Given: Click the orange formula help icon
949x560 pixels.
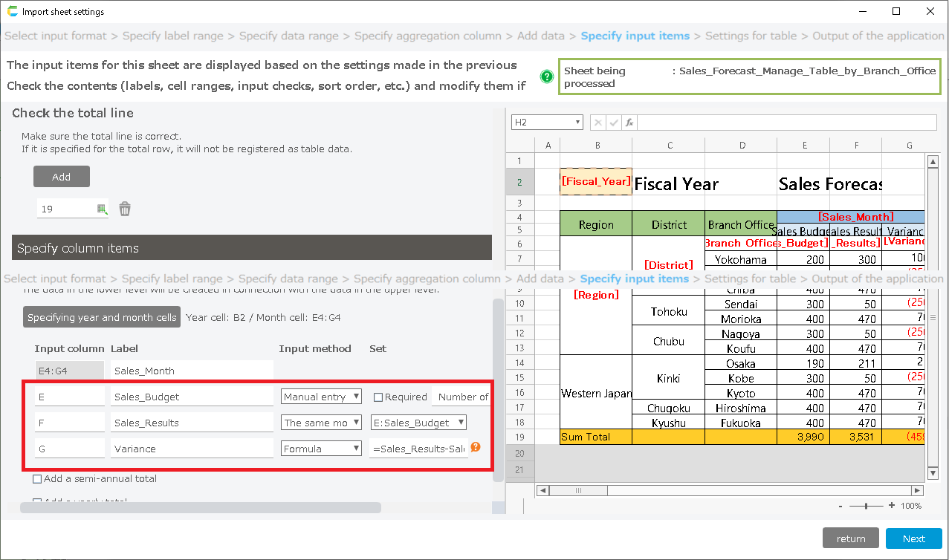Looking at the screenshot, I should pos(476,447).
